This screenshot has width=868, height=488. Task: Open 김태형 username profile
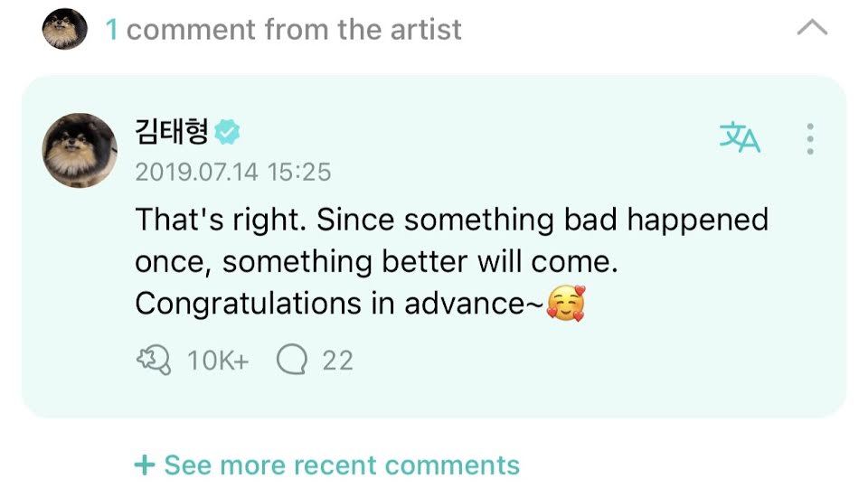coord(172,132)
